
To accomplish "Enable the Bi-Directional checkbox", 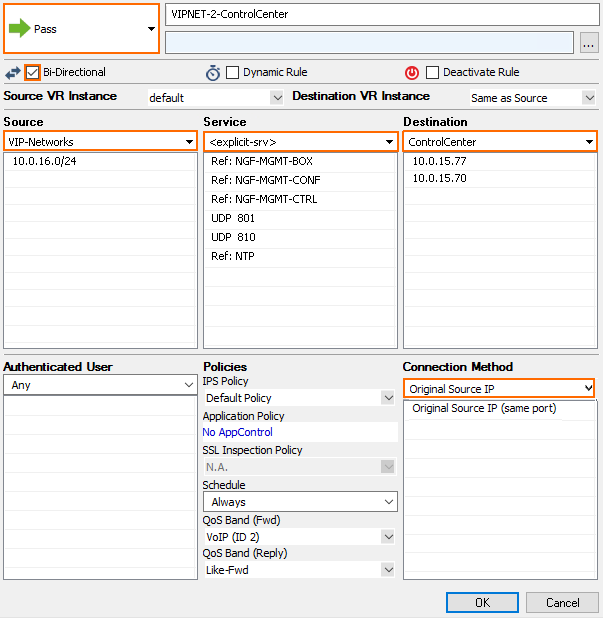I will (32, 73).
